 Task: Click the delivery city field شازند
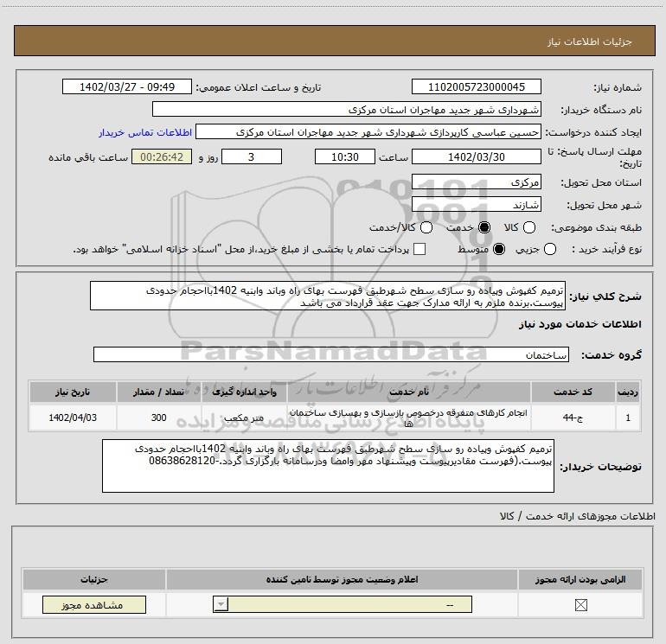tap(476, 205)
